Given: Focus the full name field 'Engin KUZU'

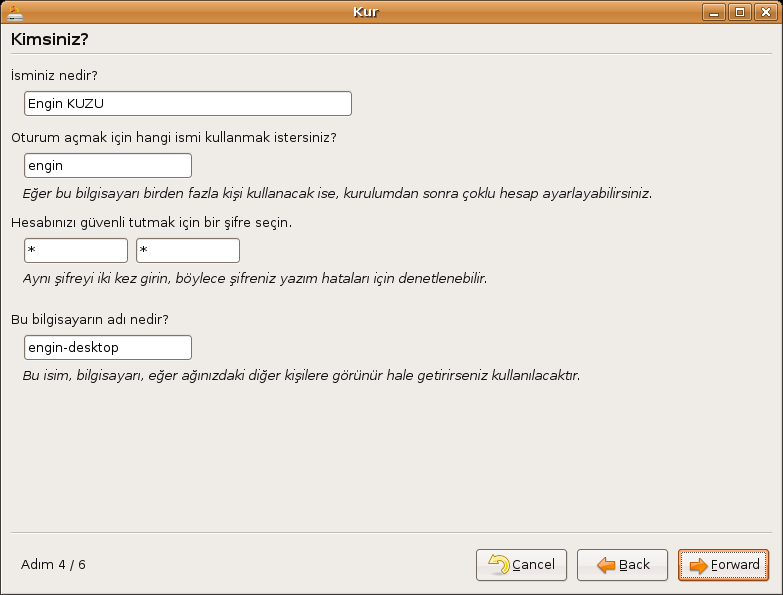Looking at the screenshot, I should pos(188,103).
